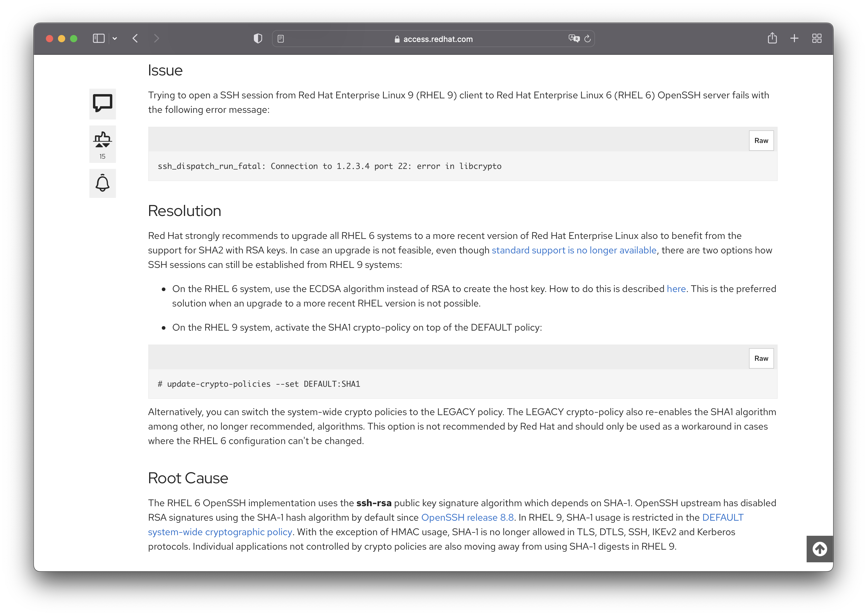Show the tab overview grid icon
The height and width of the screenshot is (616, 867).
[817, 38]
